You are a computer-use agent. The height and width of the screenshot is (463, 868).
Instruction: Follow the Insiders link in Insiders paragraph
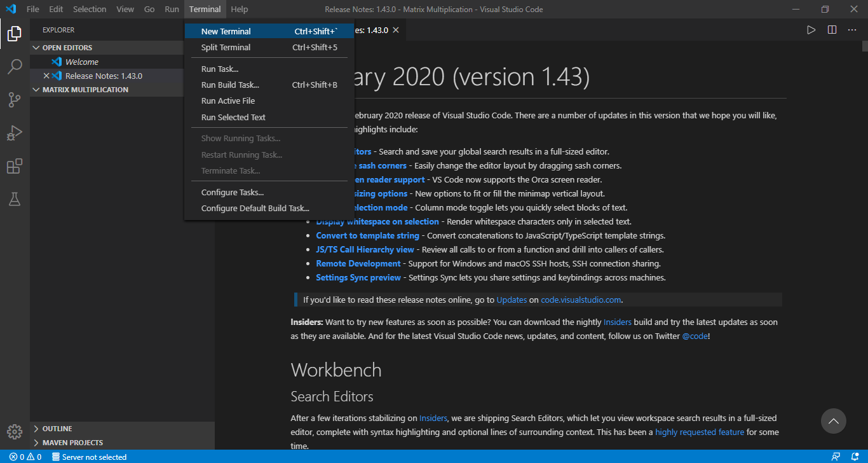click(x=617, y=322)
